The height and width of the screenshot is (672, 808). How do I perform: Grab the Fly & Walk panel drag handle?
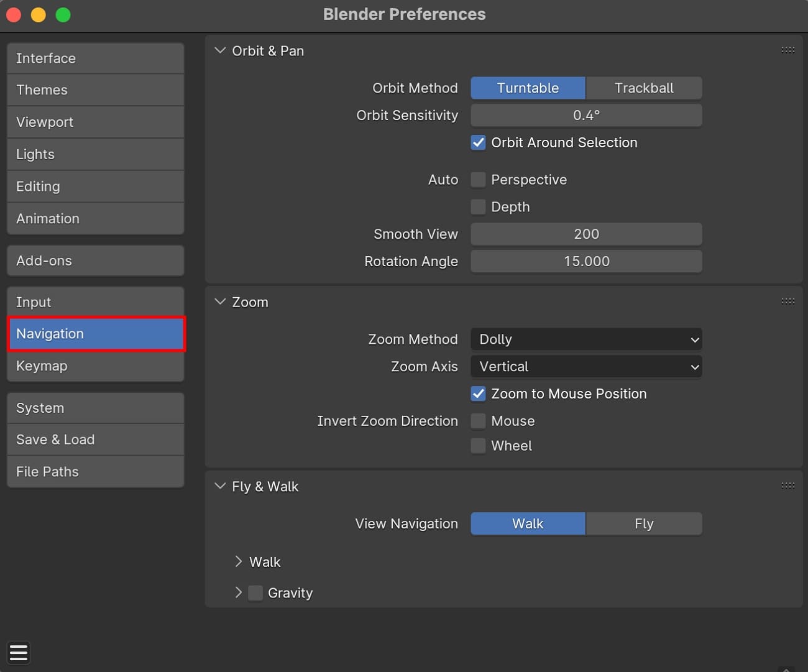click(x=787, y=486)
